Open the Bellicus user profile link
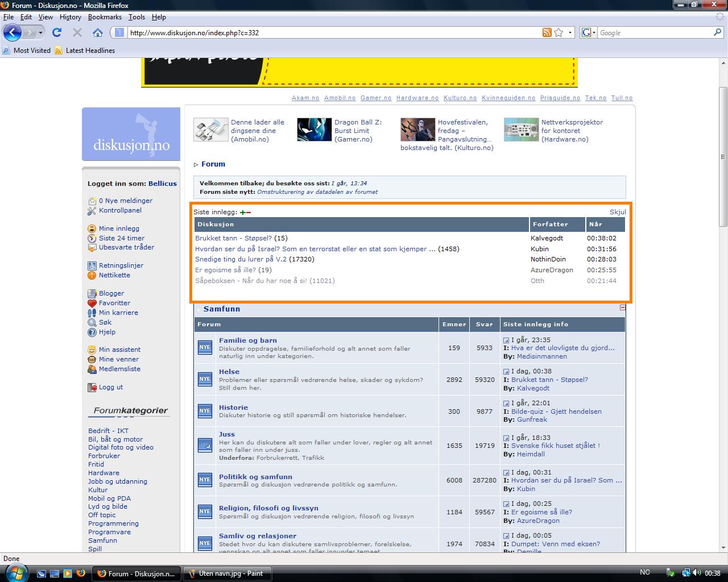The width and height of the screenshot is (728, 582). tap(163, 184)
